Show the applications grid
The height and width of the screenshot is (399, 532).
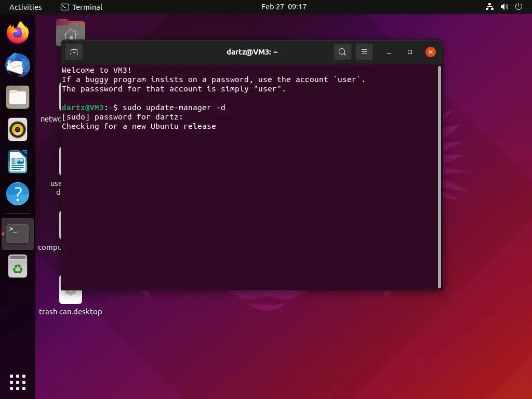point(18,382)
